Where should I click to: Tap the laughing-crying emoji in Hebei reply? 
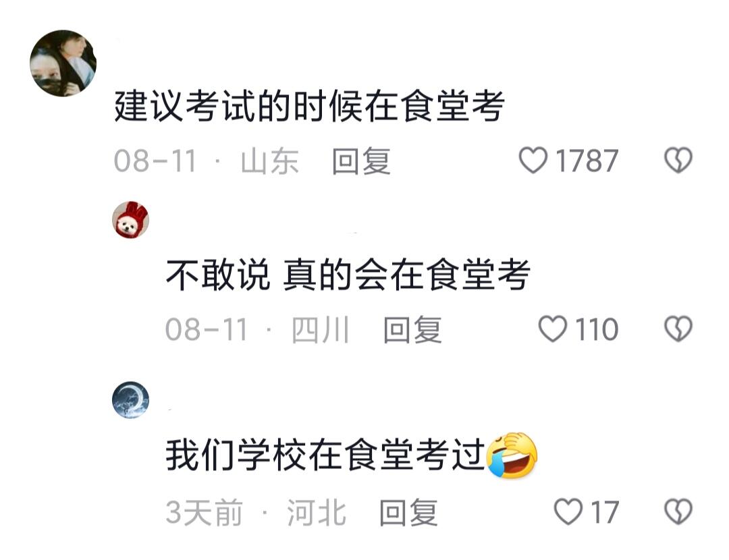click(512, 455)
